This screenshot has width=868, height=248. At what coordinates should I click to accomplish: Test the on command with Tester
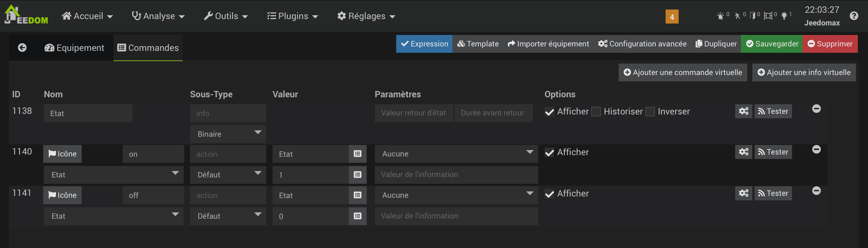click(x=773, y=152)
